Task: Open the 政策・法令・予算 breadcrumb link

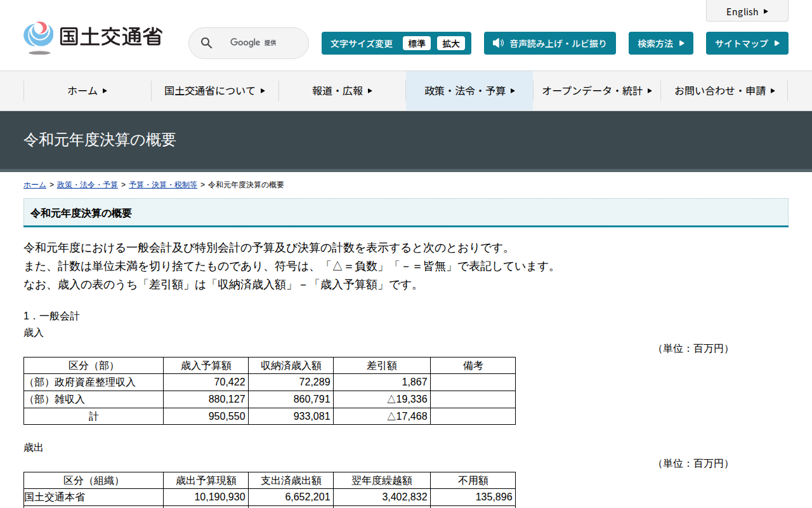Action: click(x=88, y=185)
